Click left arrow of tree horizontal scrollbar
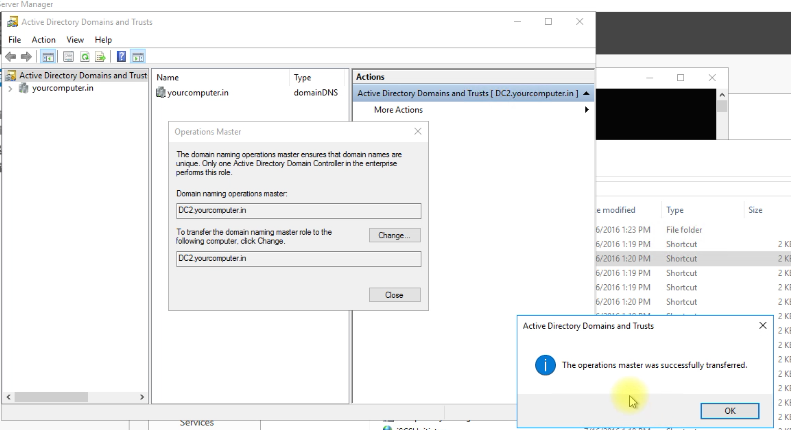This screenshot has width=791, height=430. [9, 397]
